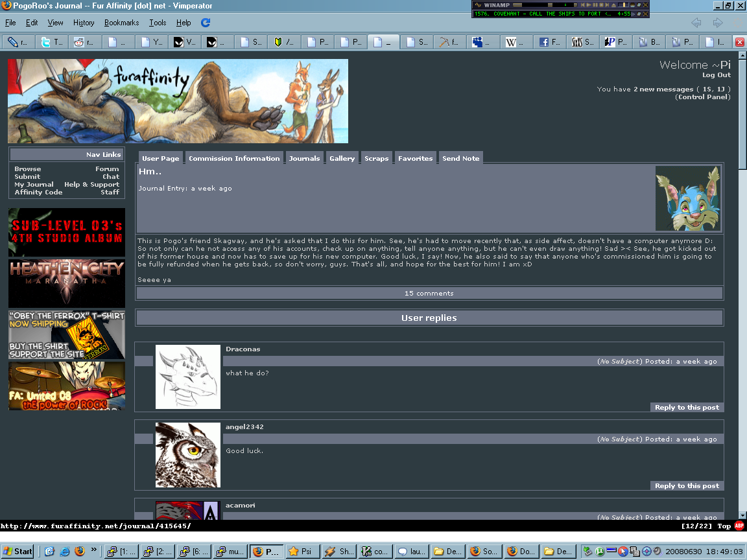The width and height of the screenshot is (747, 560).
Task: Click the Log Out link
Action: [x=716, y=75]
